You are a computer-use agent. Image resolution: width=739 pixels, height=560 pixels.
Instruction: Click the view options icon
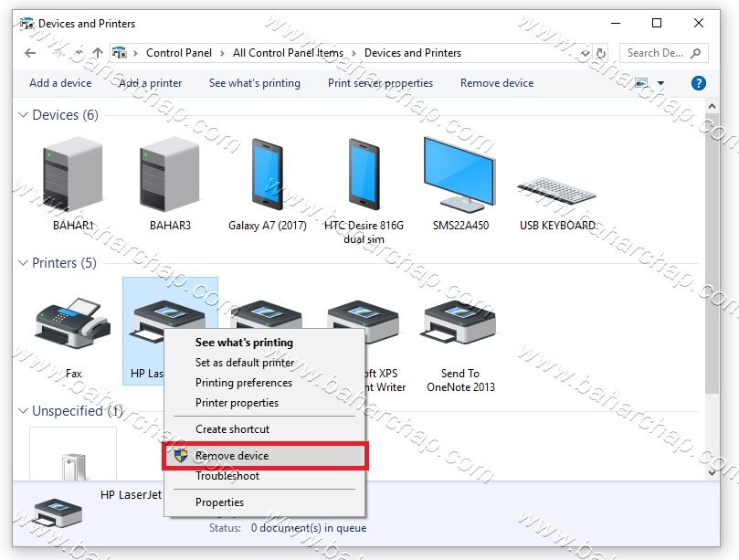[x=641, y=83]
